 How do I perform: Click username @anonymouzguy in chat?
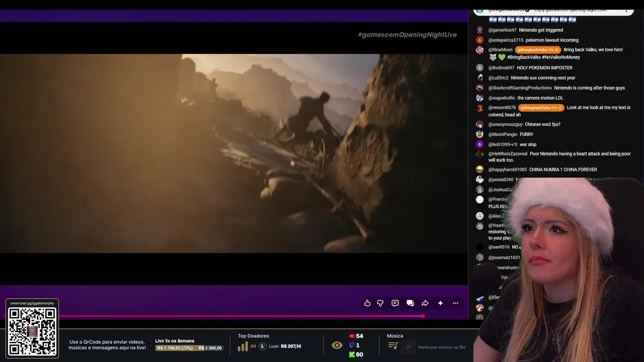point(505,124)
